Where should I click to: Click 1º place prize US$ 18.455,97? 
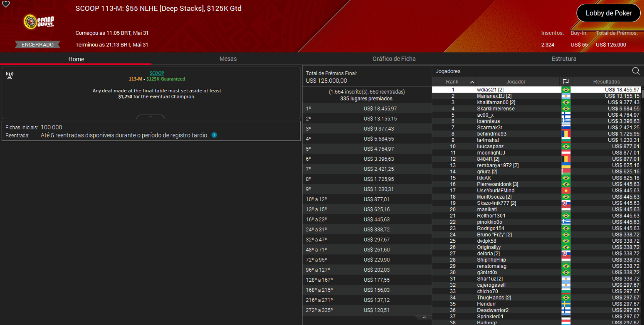click(x=380, y=109)
